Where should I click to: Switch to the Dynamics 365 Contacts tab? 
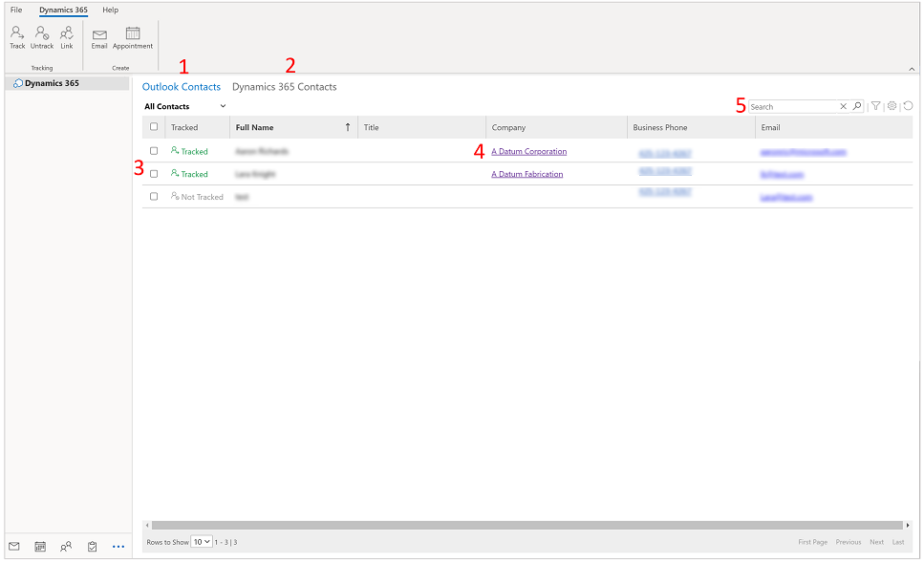[x=284, y=87]
